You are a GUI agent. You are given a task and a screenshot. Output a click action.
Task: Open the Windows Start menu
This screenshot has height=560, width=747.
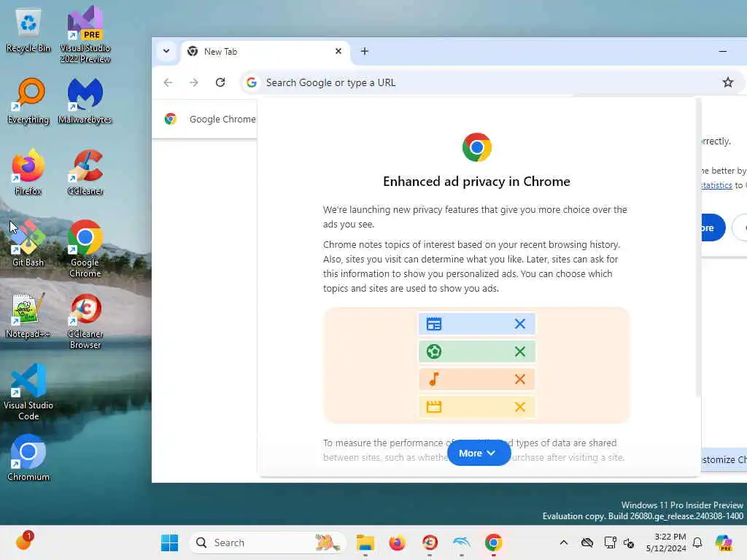coord(169,542)
